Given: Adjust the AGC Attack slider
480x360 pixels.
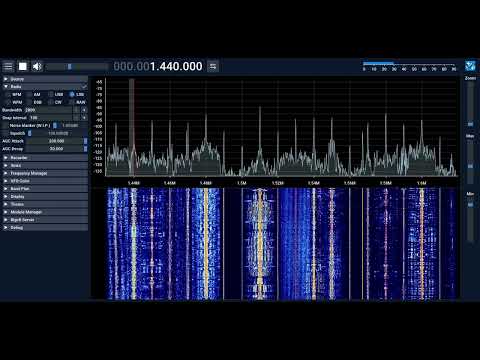Looking at the screenshot, I should click(x=56, y=141).
